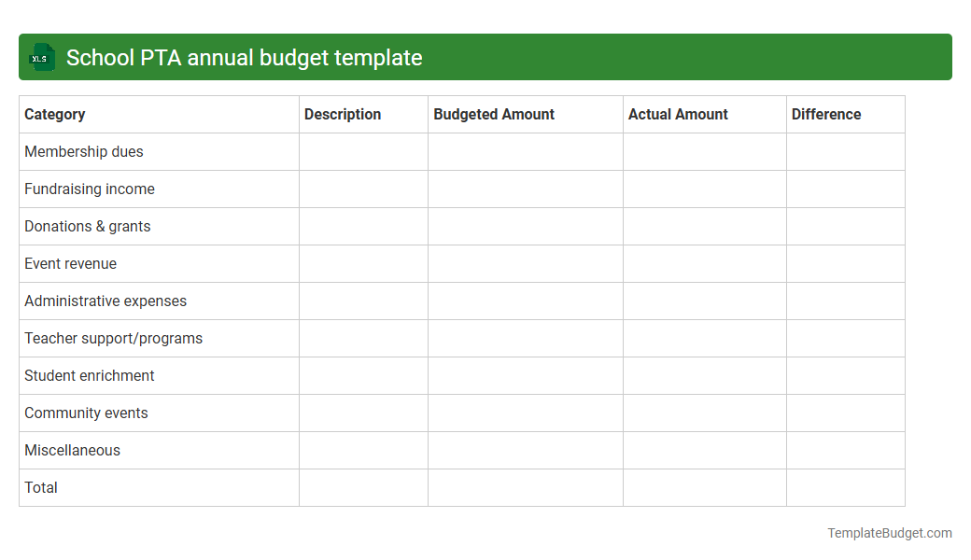
Task: Click the Administrative expenses label
Action: (x=106, y=301)
